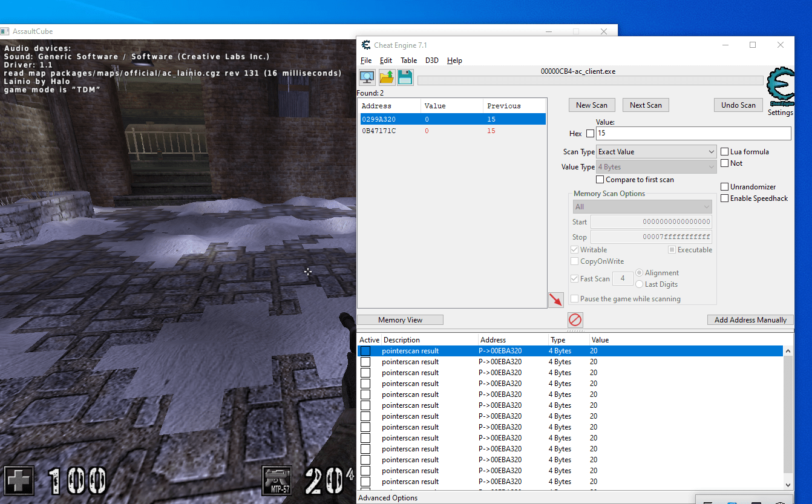The height and width of the screenshot is (504, 812).
Task: Click the red arrow copy-to-address-list icon
Action: pyautogui.click(x=556, y=299)
